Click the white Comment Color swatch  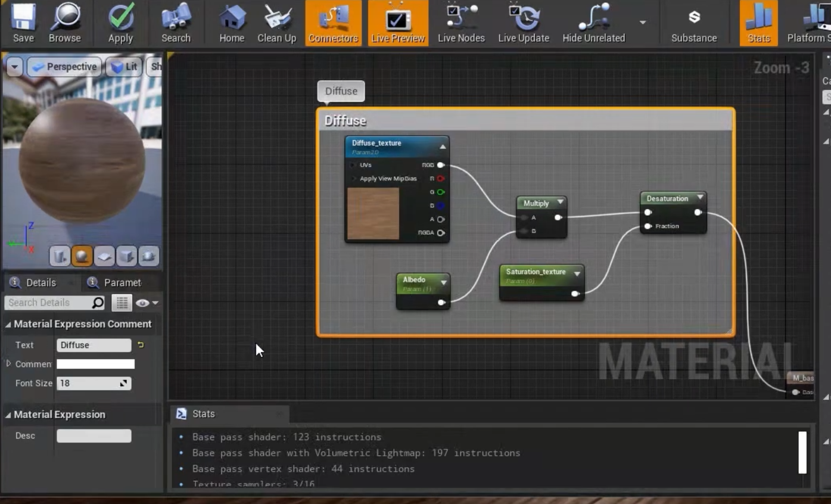[95, 364]
